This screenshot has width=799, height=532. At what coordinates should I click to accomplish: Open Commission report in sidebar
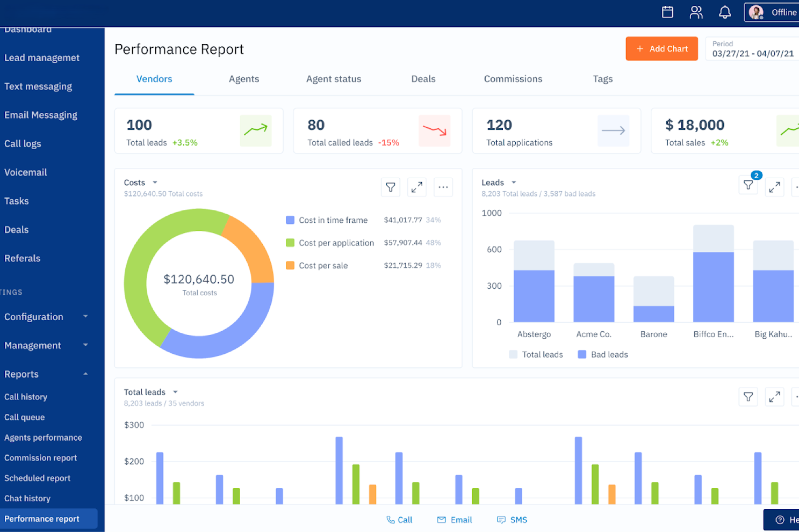pyautogui.click(x=40, y=458)
